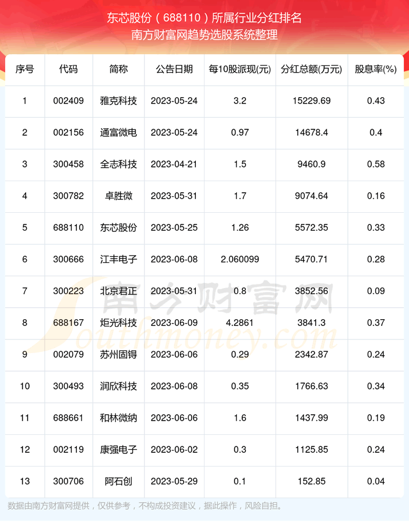409x532 pixels.
Task: Select the 江丰电子 dividend value 2.060099
Action: coord(239,259)
